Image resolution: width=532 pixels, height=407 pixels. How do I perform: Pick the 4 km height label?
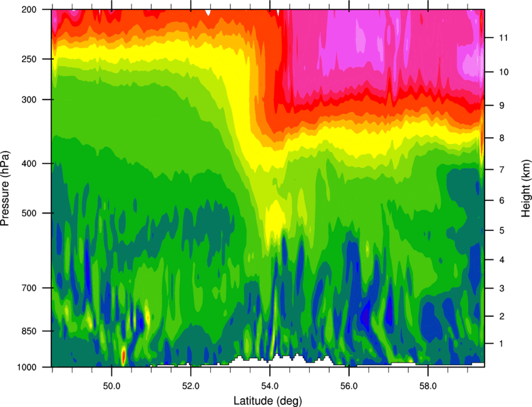[x=502, y=260]
